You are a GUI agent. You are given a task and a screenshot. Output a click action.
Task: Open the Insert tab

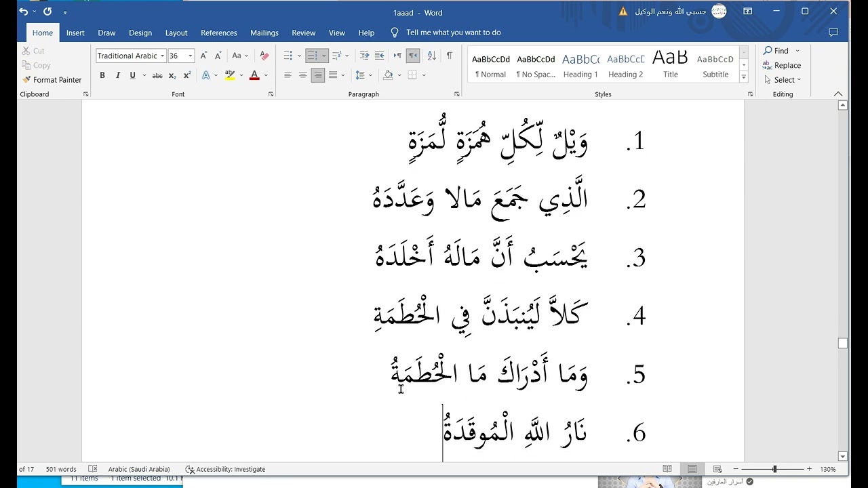pyautogui.click(x=75, y=33)
